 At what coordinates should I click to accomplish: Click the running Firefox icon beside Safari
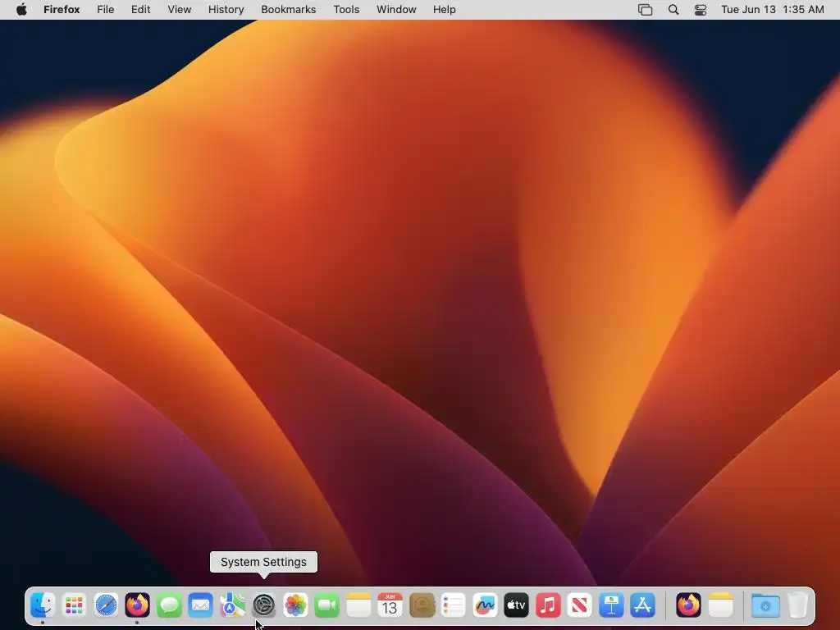coord(137,605)
